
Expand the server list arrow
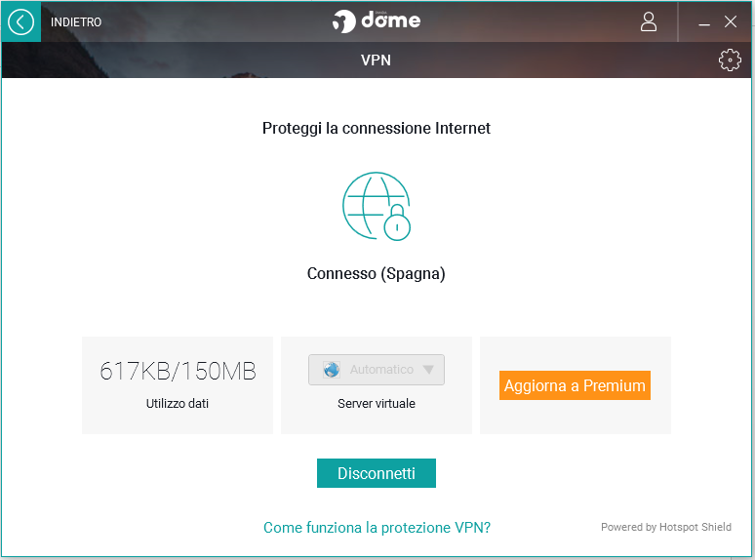coord(428,370)
